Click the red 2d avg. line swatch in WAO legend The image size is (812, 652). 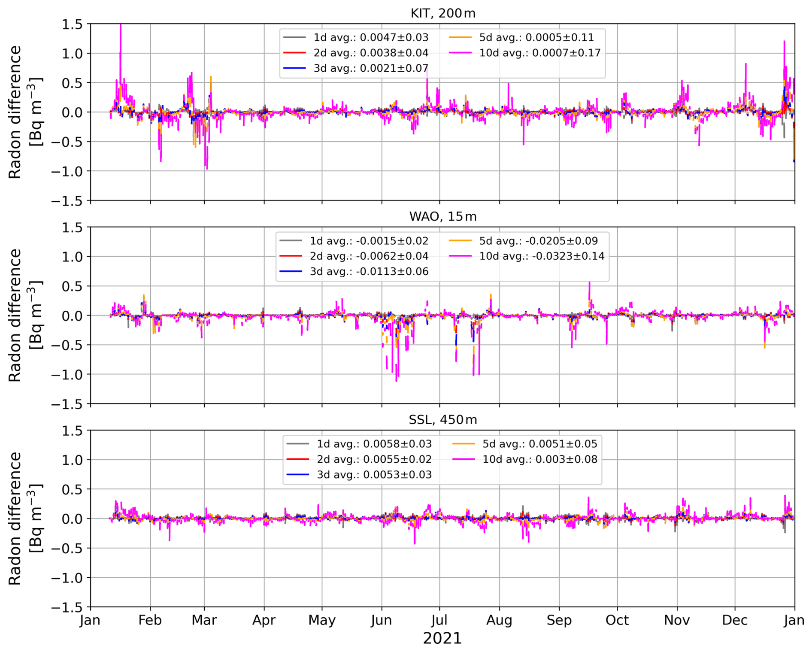(x=291, y=256)
